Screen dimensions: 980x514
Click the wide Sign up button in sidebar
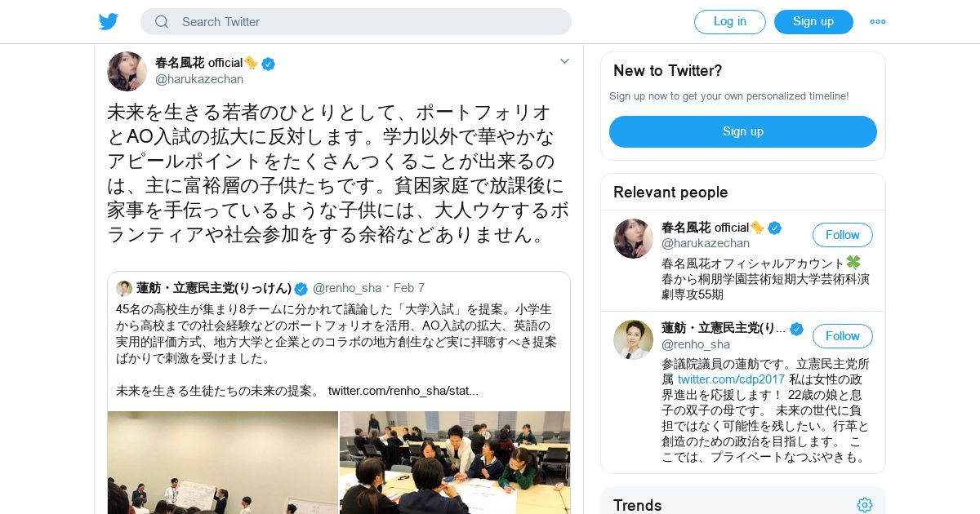pos(743,131)
